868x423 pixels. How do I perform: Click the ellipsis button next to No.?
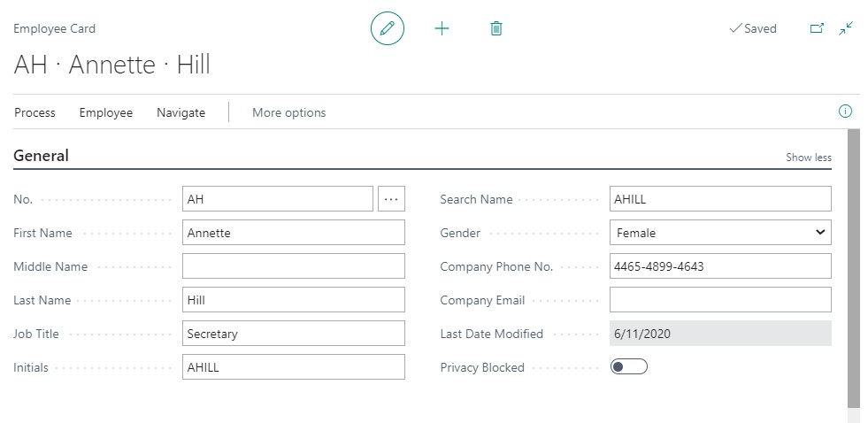(391, 199)
